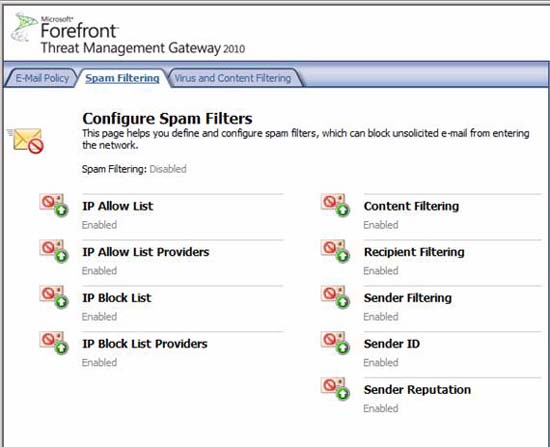Click the IP Allow List filter icon

(x=54, y=205)
